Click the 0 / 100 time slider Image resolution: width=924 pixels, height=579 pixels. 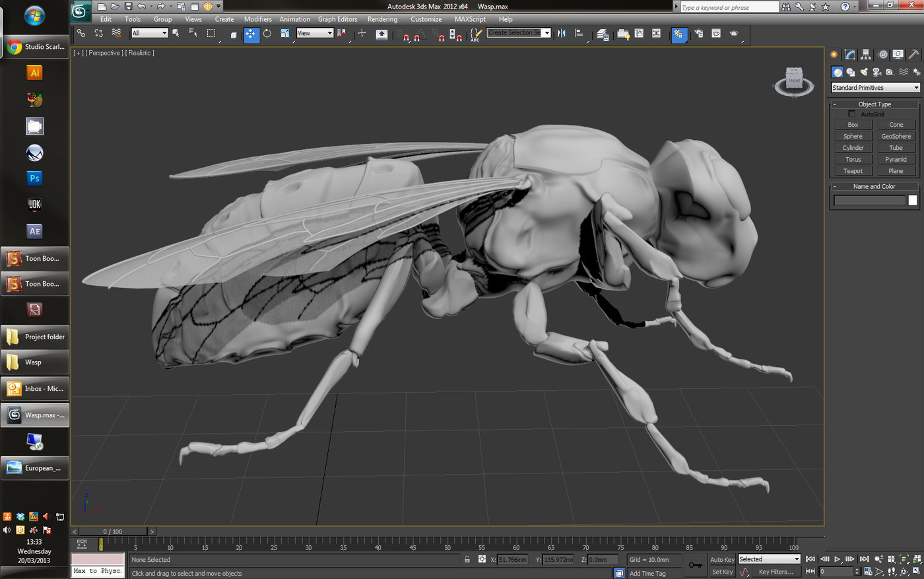(x=113, y=531)
